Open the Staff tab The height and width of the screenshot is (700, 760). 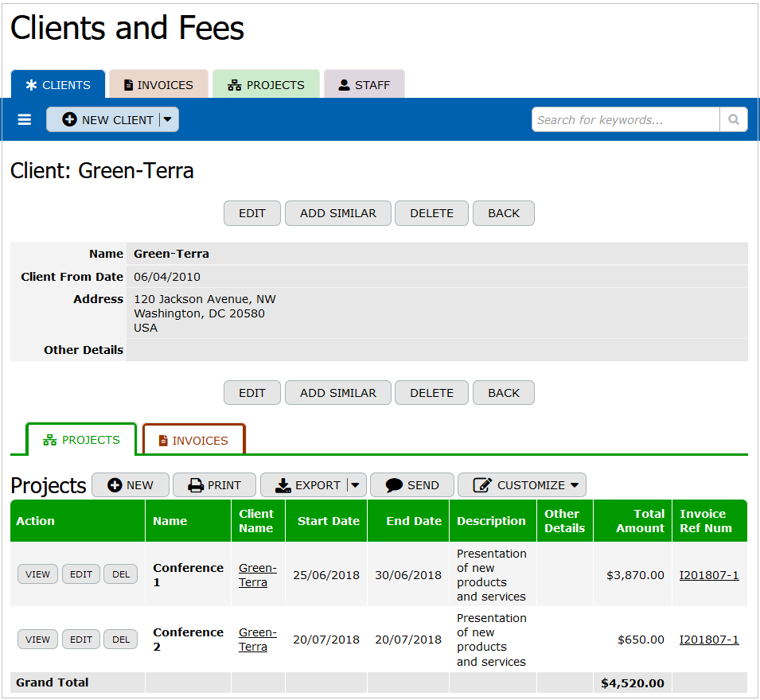coord(364,85)
